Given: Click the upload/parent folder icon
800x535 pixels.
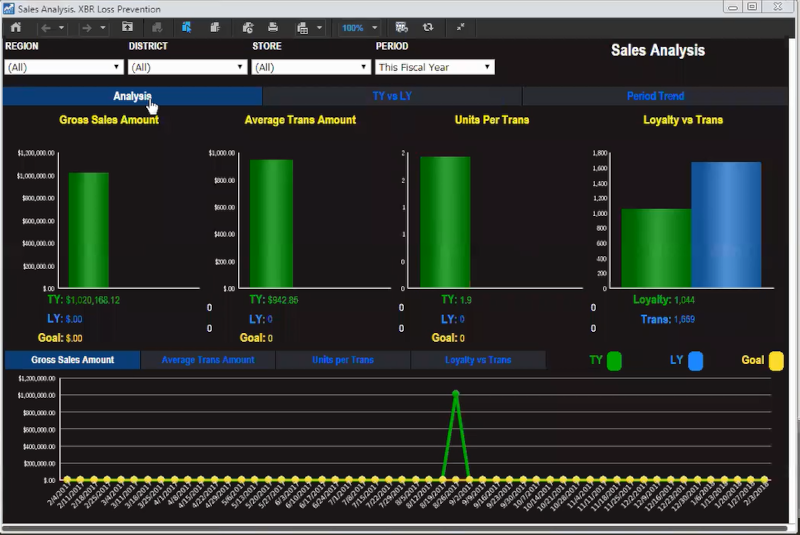Looking at the screenshot, I should click(127, 28).
